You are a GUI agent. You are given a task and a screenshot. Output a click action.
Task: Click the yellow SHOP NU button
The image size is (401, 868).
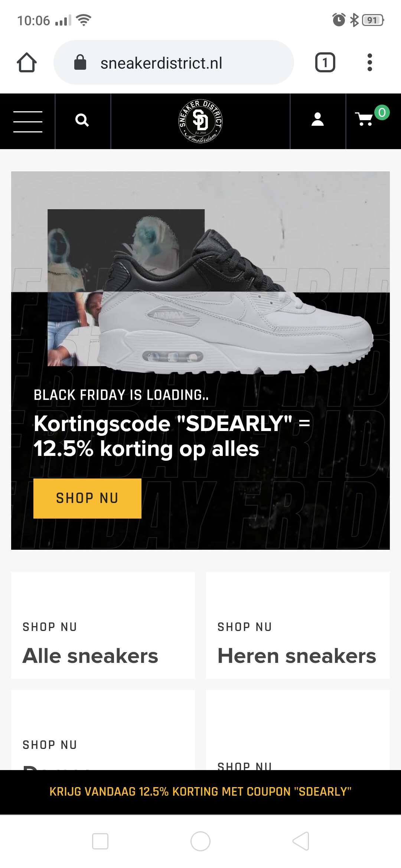coord(87,498)
